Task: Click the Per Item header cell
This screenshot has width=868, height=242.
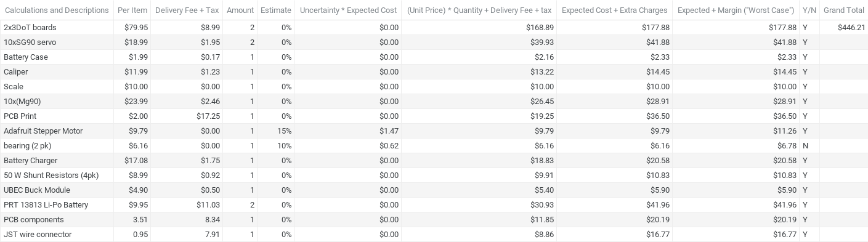Action: tap(132, 10)
